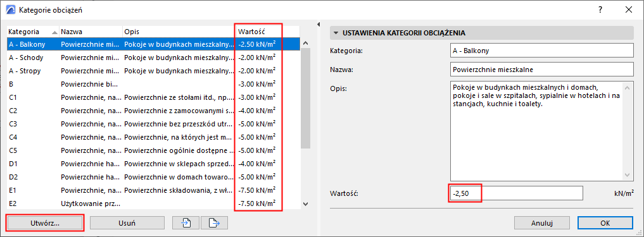
Task: Click Powierzchnie bez przeszkód description in C3
Action: [x=179, y=124]
